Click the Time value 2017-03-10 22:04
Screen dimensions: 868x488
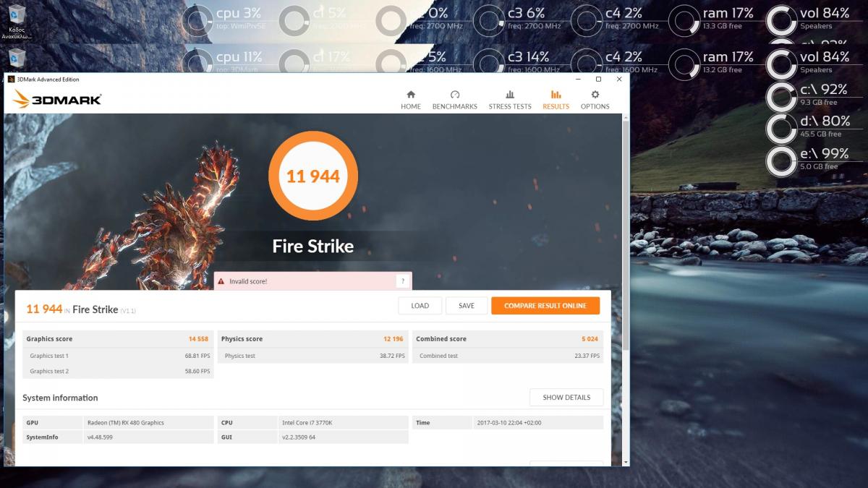509,423
